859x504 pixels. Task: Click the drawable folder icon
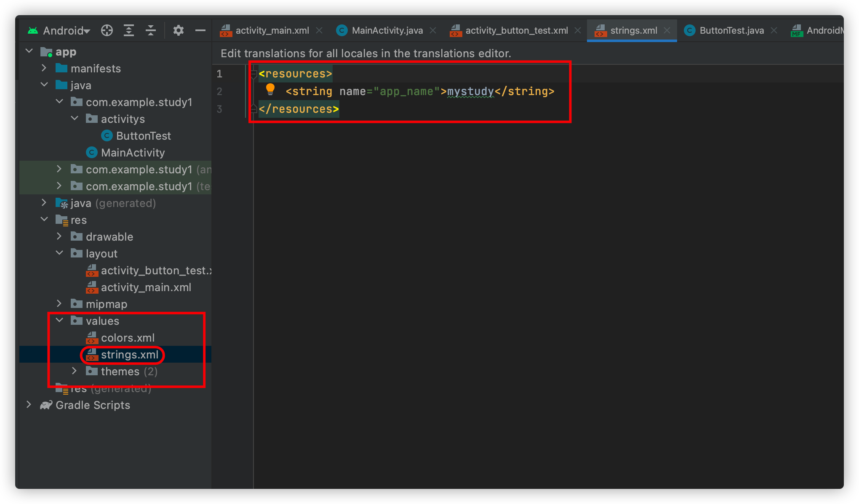point(77,236)
